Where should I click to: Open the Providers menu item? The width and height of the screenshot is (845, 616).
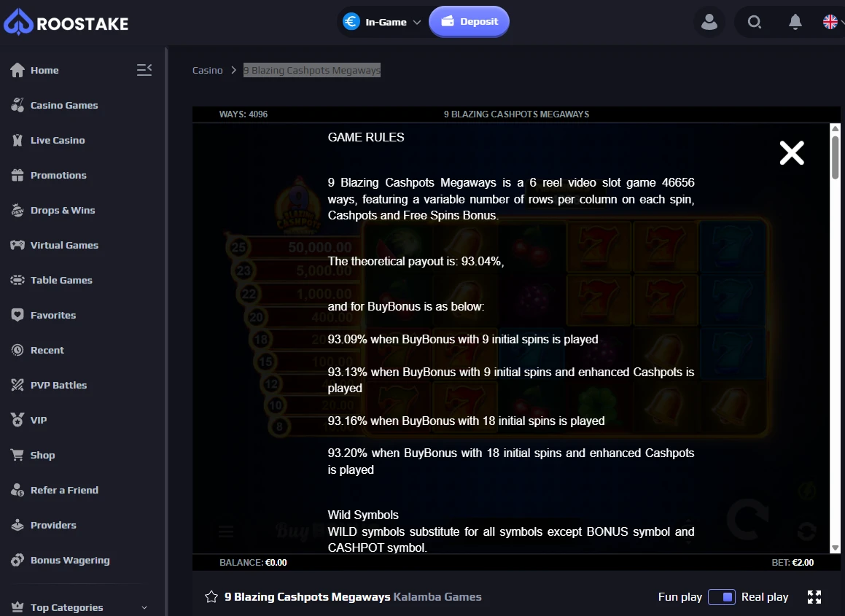click(53, 525)
